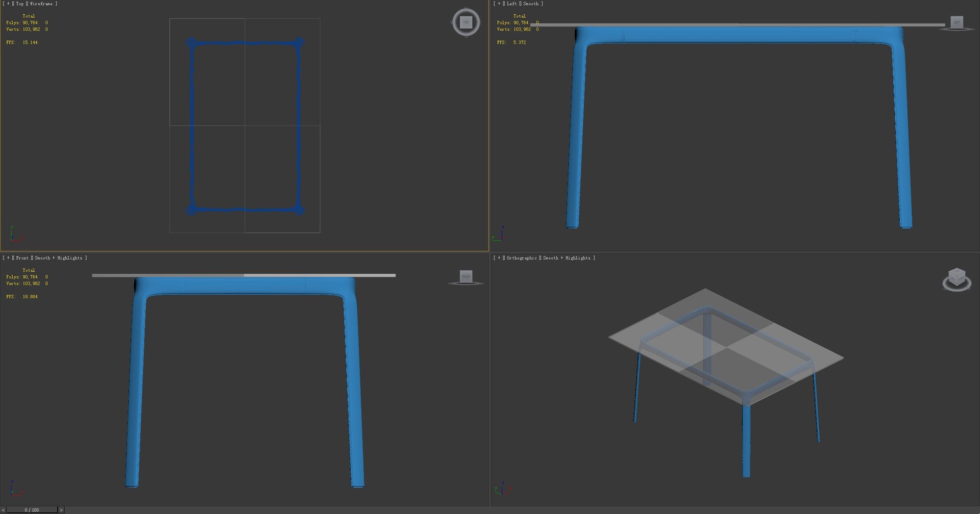Click the ViewCube in the Top viewport
The width and height of the screenshot is (980, 514).
click(465, 22)
